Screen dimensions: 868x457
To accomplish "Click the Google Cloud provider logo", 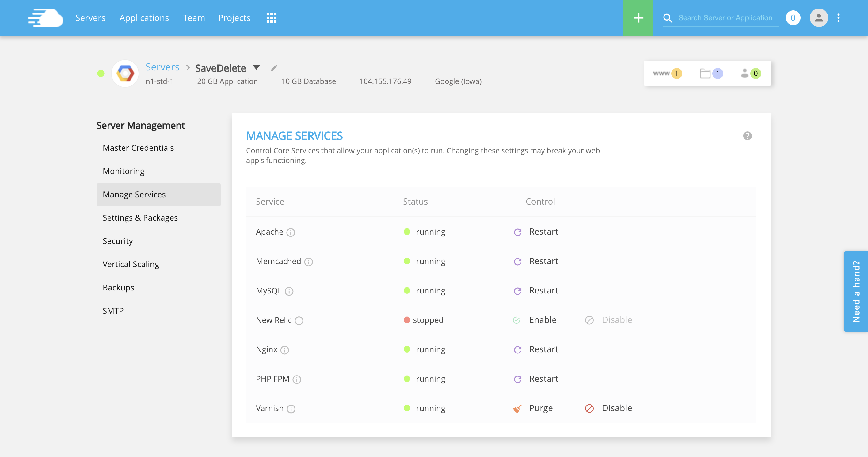I will (x=125, y=73).
